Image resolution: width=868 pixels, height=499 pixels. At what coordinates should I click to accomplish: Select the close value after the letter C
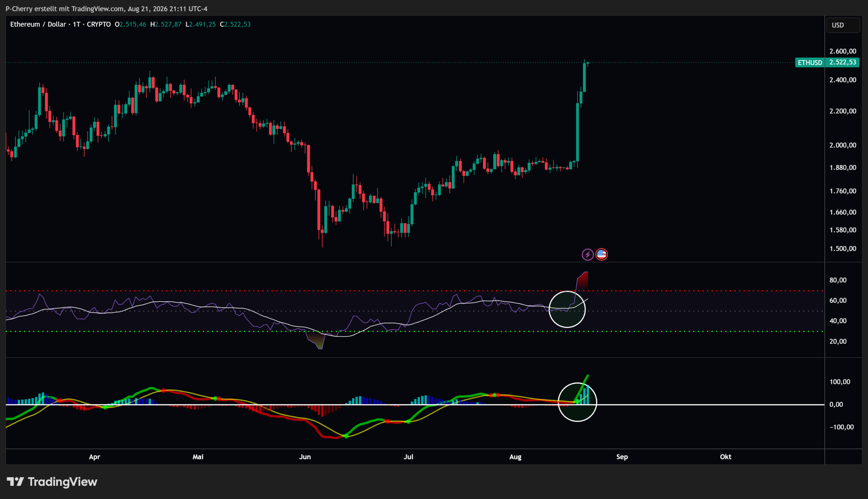point(237,24)
